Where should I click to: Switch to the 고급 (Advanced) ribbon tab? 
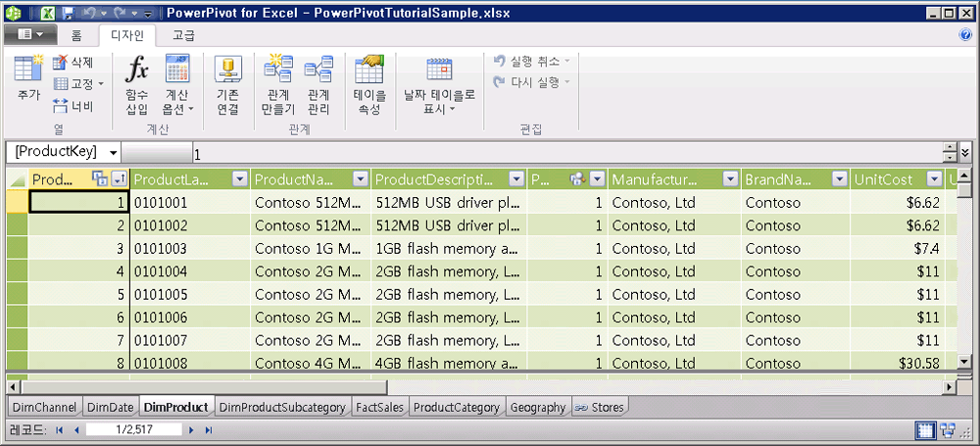point(183,35)
